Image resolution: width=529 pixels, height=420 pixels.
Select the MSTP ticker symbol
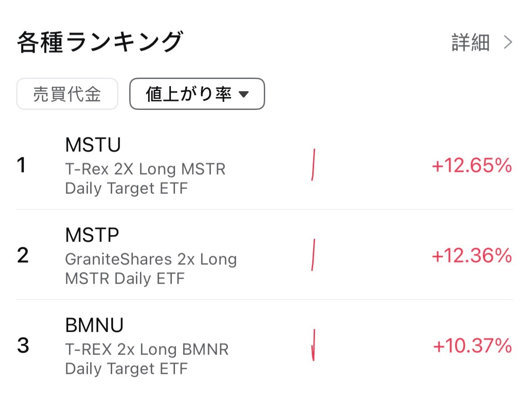pos(92,235)
